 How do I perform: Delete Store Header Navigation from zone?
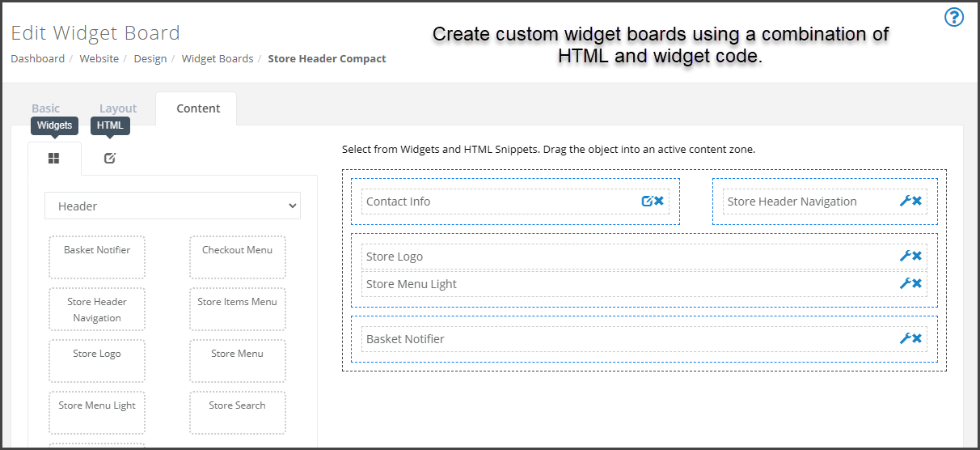[917, 202]
